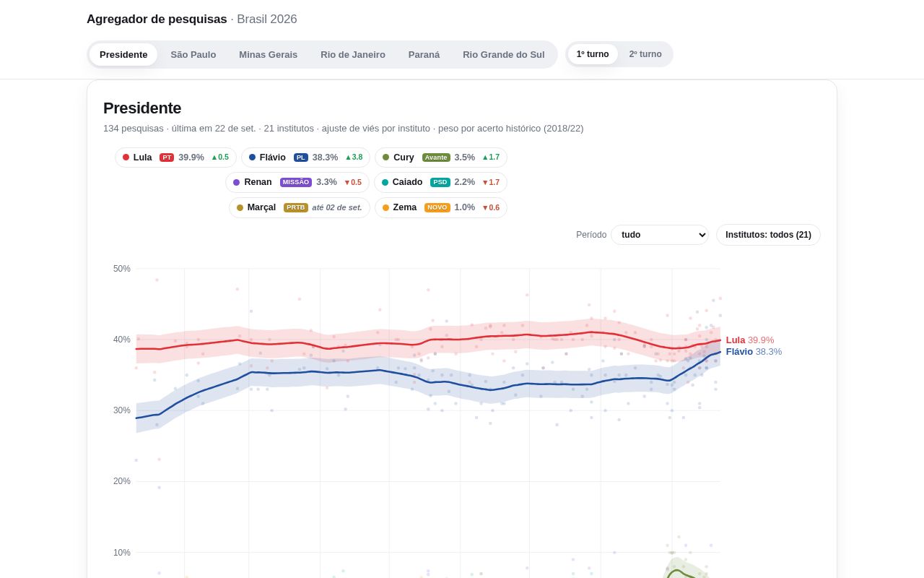Screen dimensions: 924x578
Task: Select the Minas Gerais tab
Action: pos(268,54)
